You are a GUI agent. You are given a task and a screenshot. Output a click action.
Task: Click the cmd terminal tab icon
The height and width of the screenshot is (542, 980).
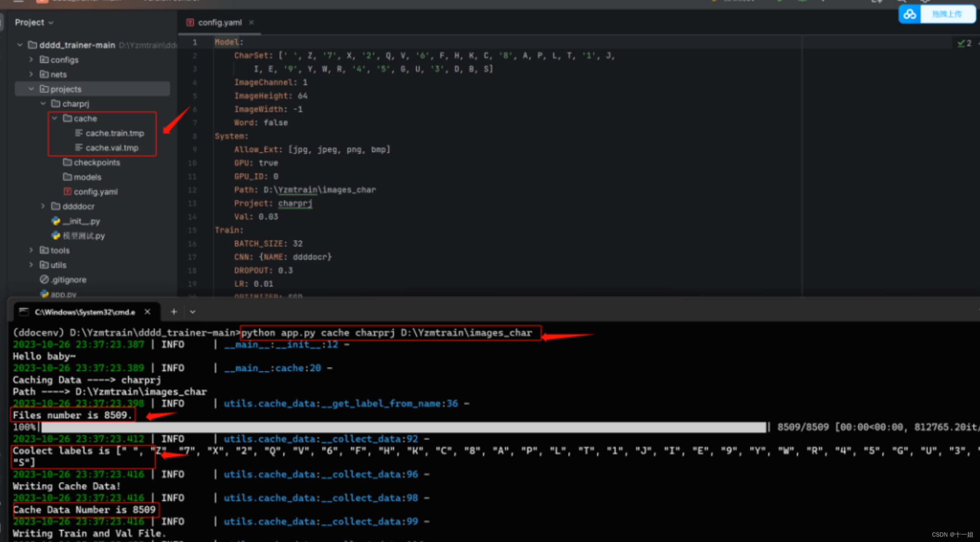[x=24, y=312]
